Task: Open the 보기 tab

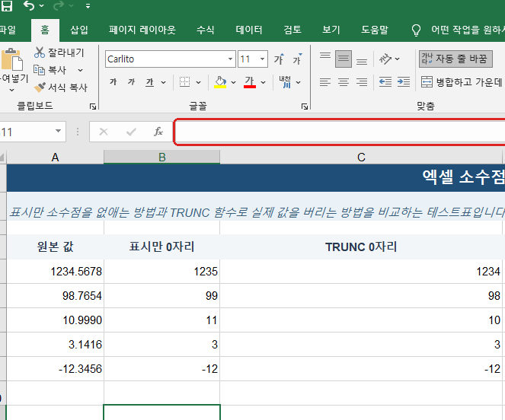Action: [x=331, y=30]
